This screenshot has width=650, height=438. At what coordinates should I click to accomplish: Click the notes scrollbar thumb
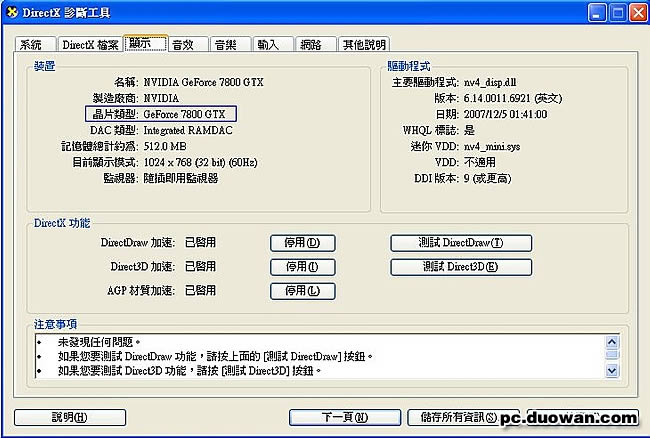click(612, 354)
